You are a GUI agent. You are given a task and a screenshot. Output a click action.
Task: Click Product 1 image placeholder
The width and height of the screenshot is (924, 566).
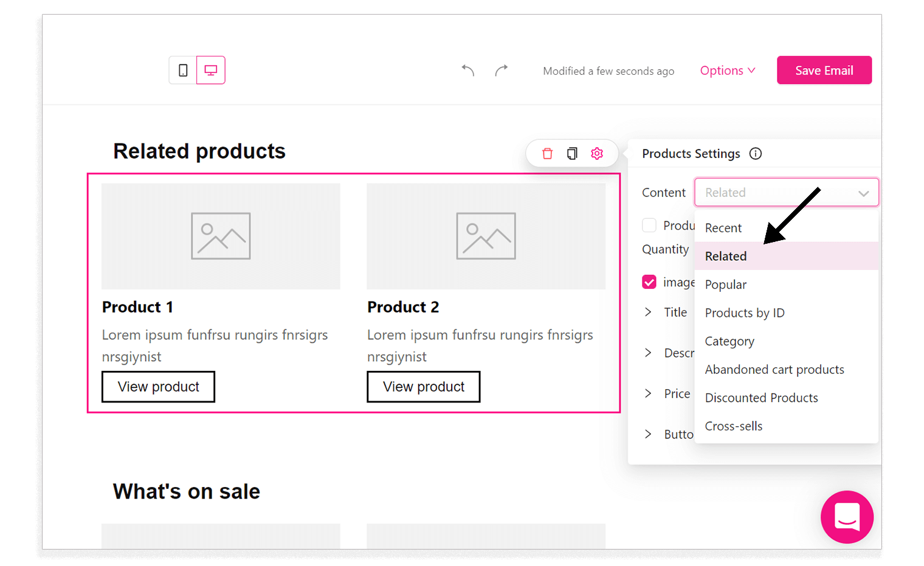click(221, 236)
